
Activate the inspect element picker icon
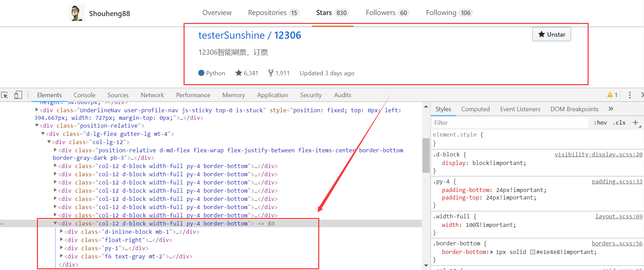(x=4, y=95)
